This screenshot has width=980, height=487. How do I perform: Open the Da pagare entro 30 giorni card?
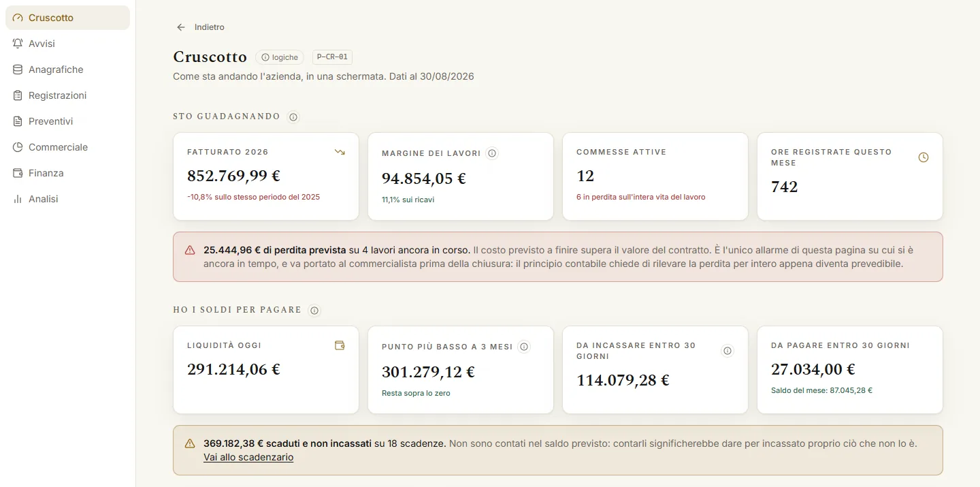[850, 370]
